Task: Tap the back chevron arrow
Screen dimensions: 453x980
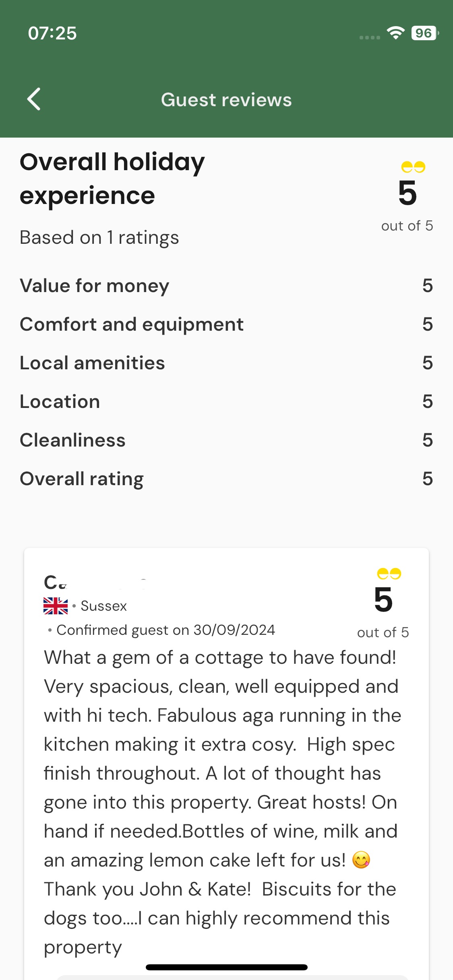Action: (x=34, y=99)
